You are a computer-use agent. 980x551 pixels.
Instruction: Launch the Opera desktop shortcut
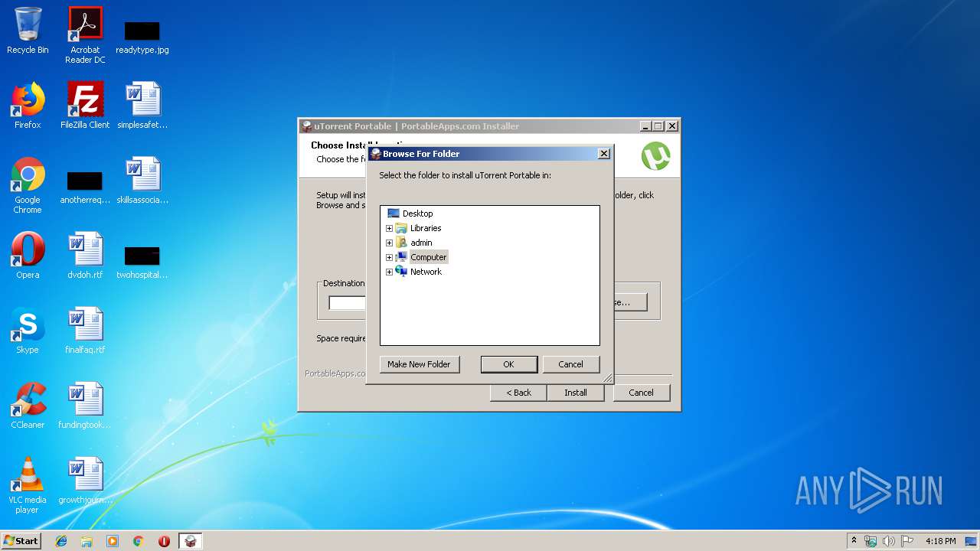[28, 256]
